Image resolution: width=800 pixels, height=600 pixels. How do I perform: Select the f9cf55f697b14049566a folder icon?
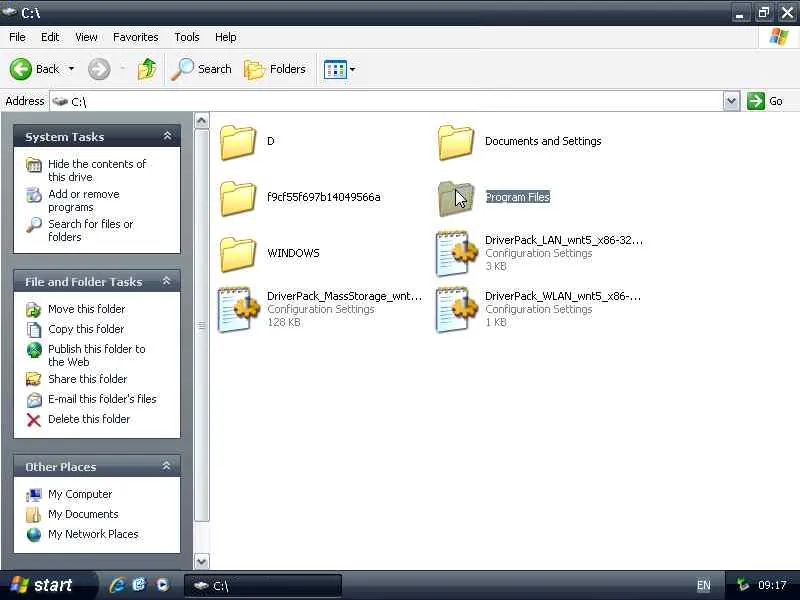click(238, 198)
